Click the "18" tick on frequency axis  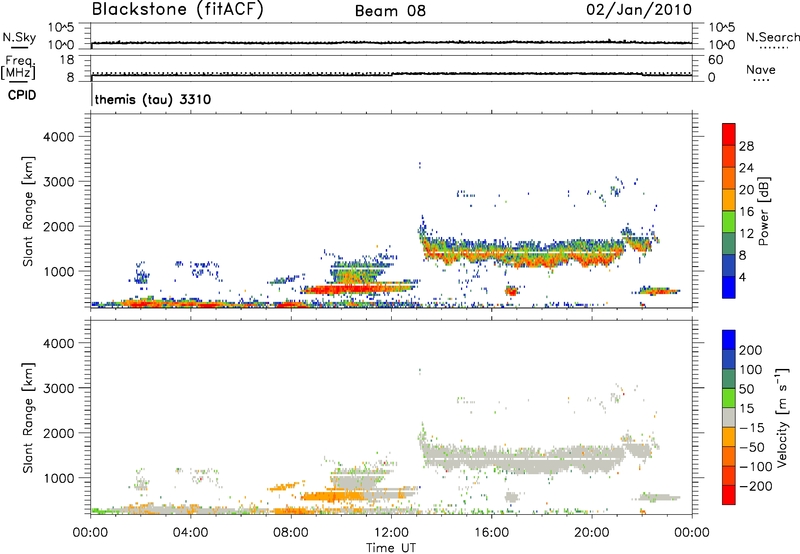(67, 60)
